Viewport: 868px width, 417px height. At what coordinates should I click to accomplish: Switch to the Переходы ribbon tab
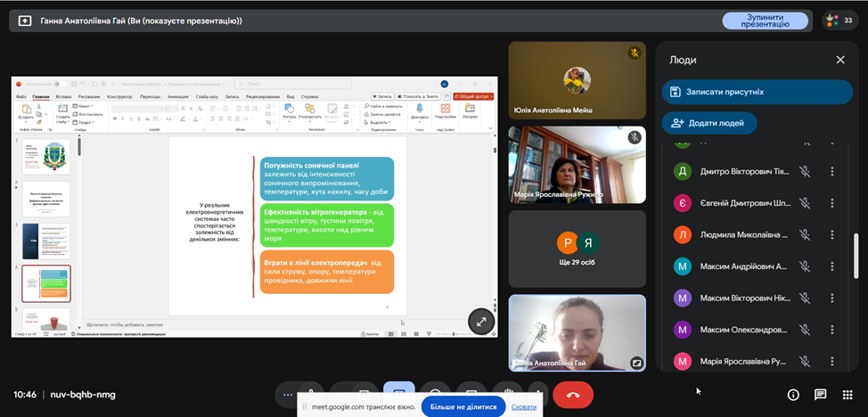click(150, 96)
